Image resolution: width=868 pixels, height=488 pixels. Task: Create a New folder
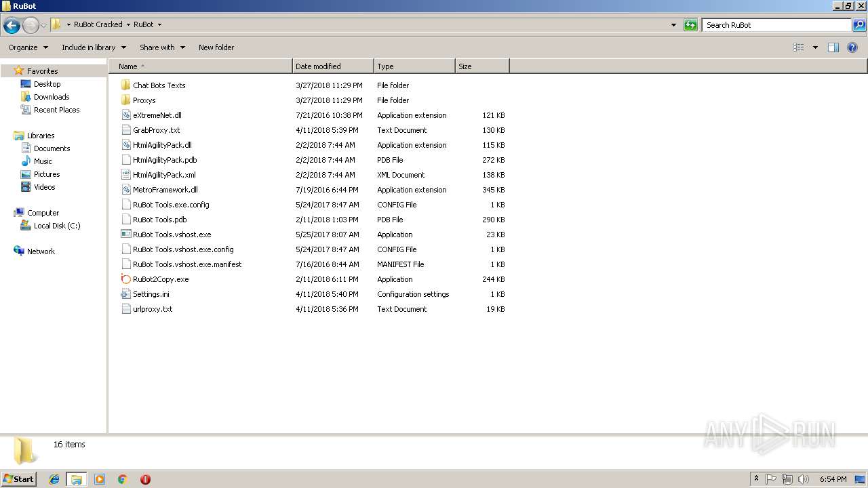216,47
